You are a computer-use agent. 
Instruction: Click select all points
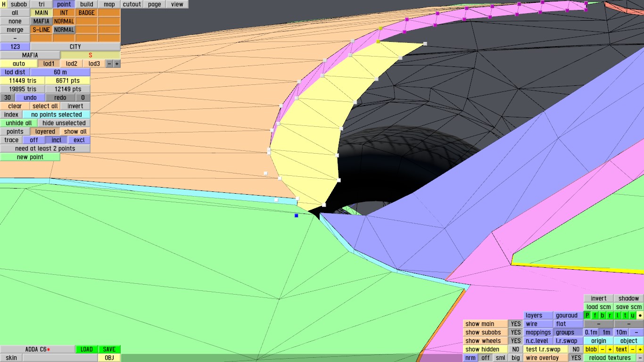45,106
